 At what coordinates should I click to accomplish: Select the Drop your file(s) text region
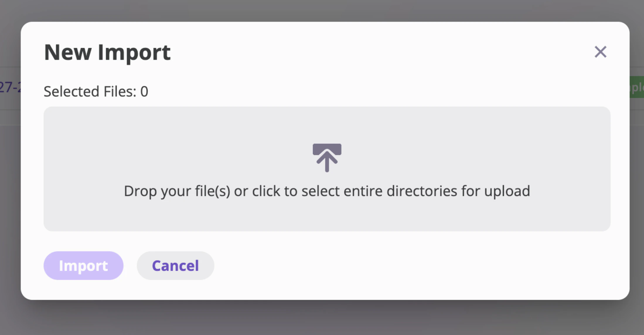327,191
